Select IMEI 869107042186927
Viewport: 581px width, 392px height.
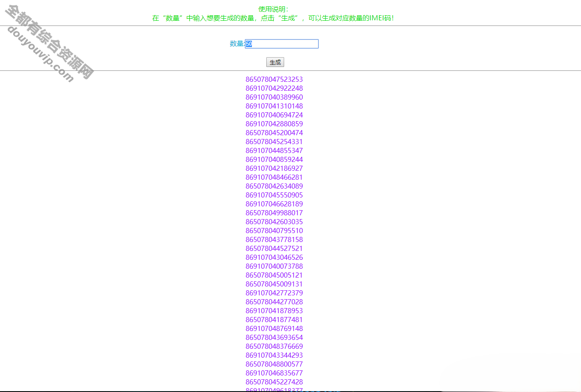click(274, 168)
